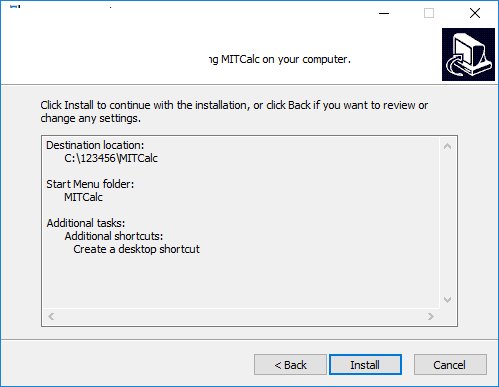Click the scroll left arrow under the summary
Screen dimensions: 499x387
click(x=51, y=316)
